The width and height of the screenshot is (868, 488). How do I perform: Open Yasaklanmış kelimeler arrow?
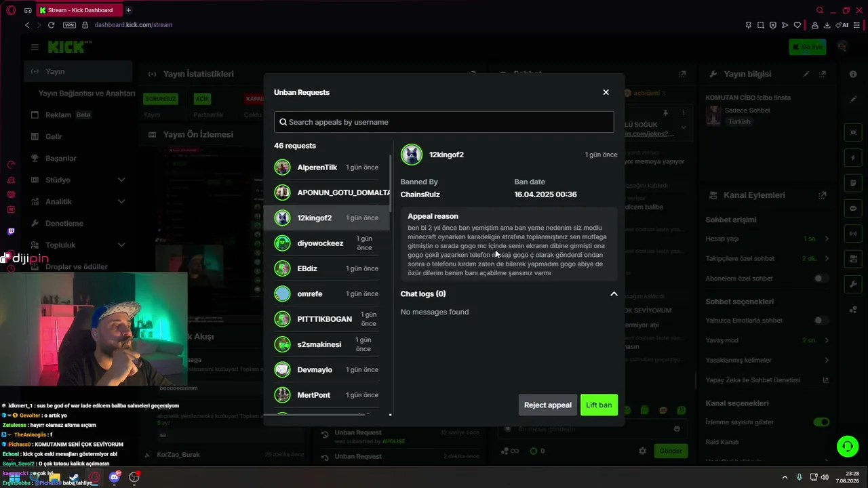827,361
